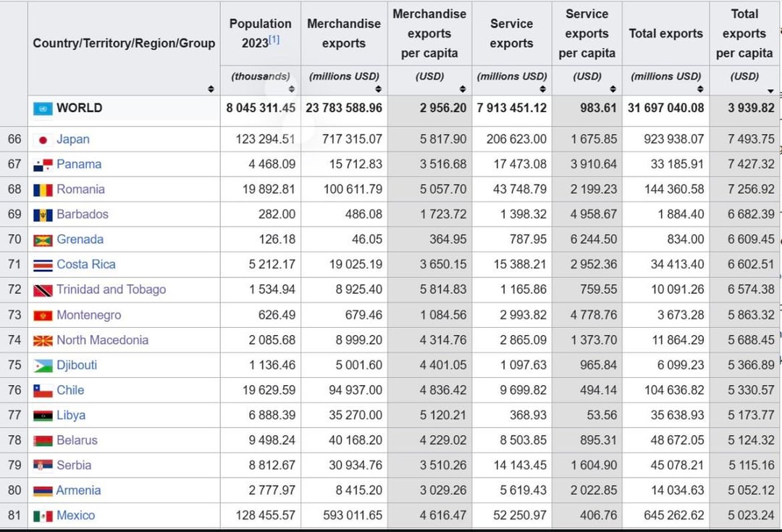Sort by Service exports column arrows

click(543, 89)
